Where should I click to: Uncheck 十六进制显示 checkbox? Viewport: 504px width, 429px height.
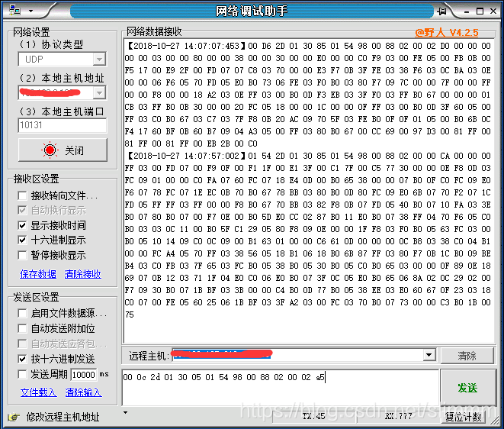coord(22,240)
